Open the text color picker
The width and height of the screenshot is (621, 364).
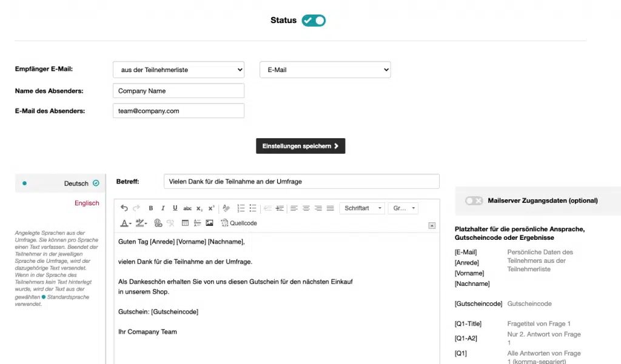(x=126, y=223)
